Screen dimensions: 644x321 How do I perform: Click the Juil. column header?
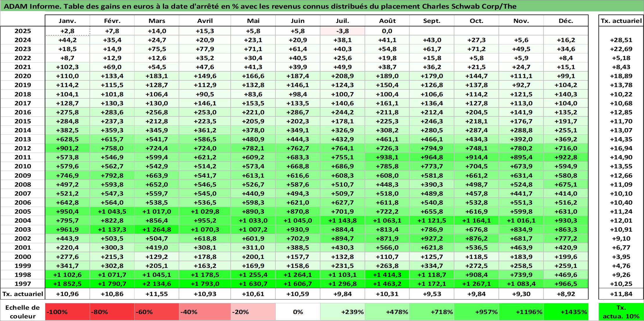click(x=342, y=21)
